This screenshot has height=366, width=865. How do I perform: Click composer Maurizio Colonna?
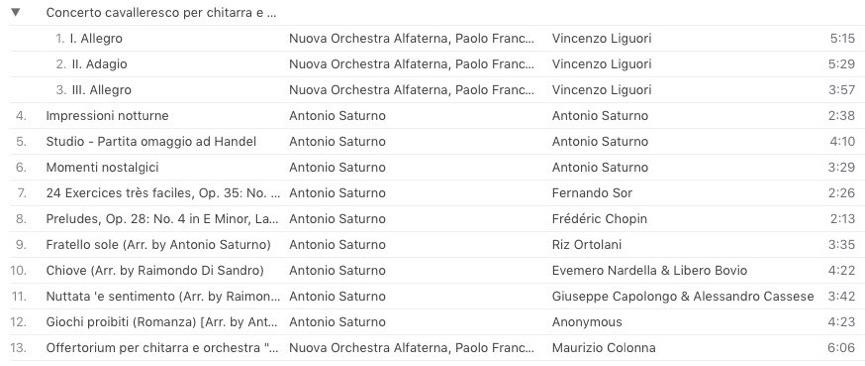(x=604, y=348)
